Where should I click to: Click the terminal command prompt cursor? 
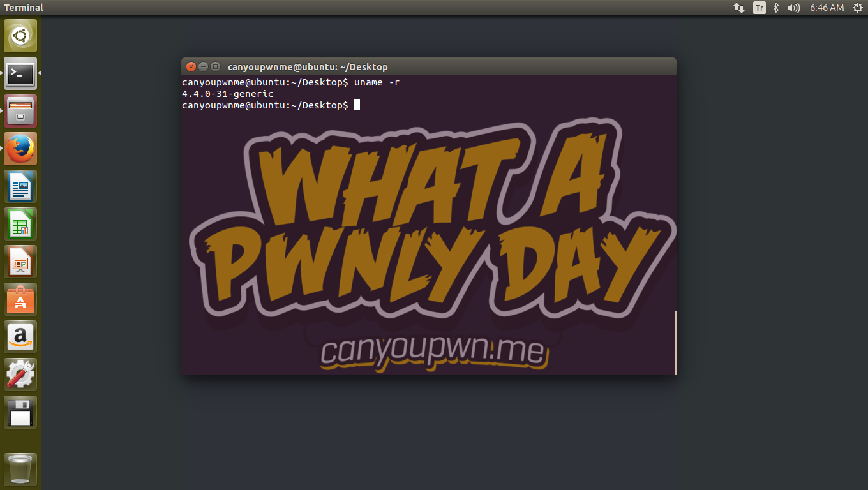pos(357,105)
